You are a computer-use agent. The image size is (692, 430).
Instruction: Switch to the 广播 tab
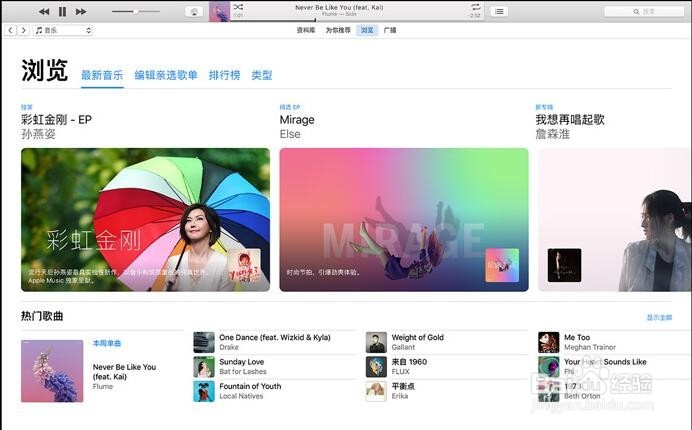[390, 30]
